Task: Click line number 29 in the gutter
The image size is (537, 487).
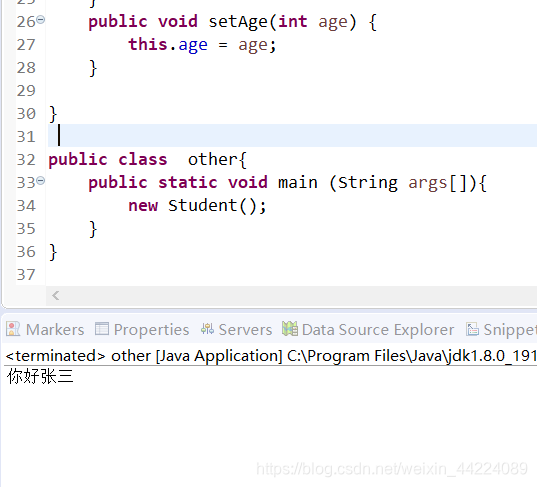Action: [x=26, y=91]
